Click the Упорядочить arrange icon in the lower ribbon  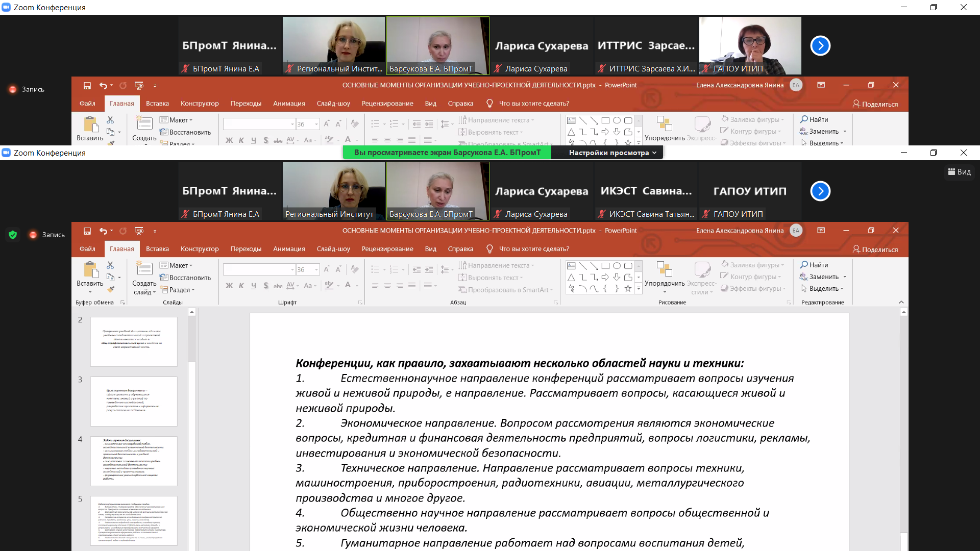click(664, 269)
